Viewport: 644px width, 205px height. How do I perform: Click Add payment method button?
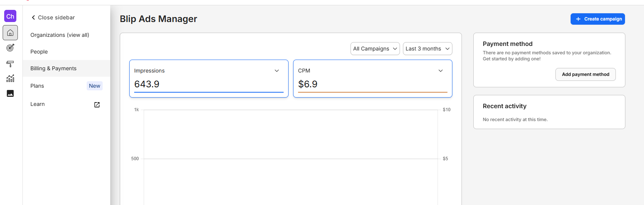click(x=585, y=74)
